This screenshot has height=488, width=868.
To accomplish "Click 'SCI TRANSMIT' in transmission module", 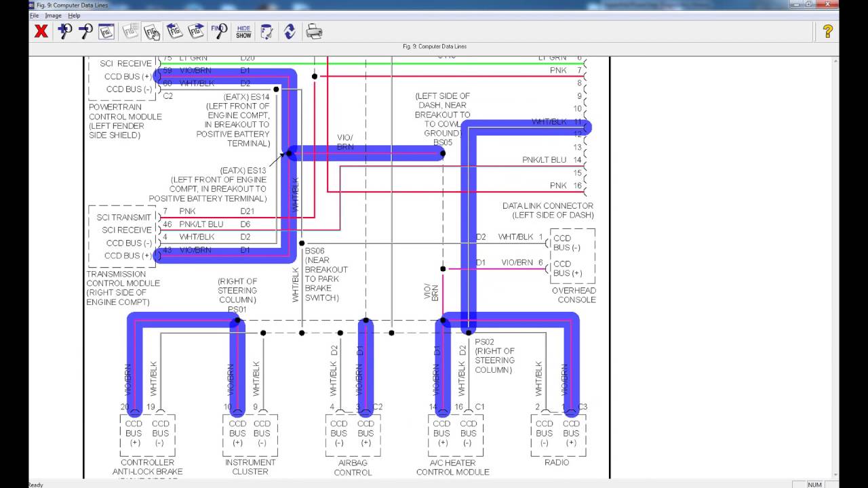I will pos(123,218).
